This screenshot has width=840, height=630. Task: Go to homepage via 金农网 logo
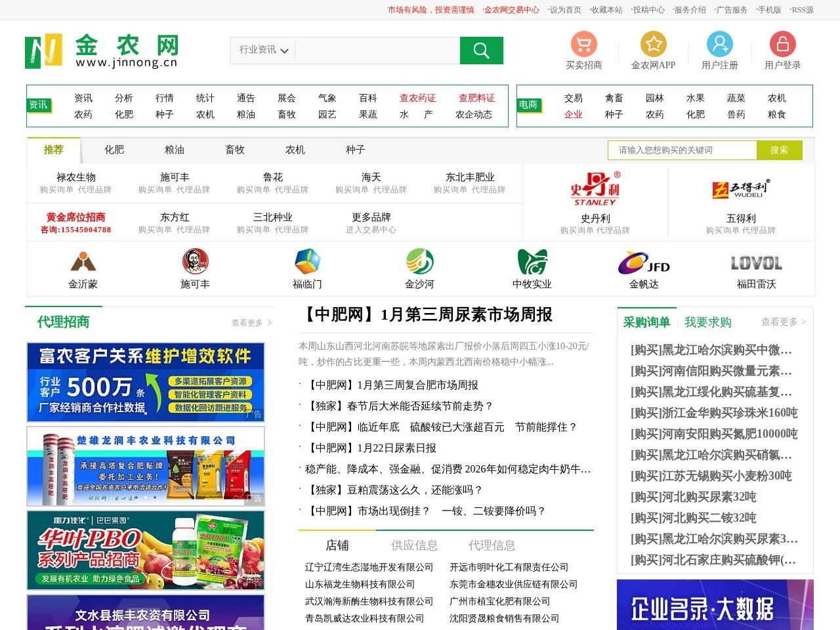point(102,51)
